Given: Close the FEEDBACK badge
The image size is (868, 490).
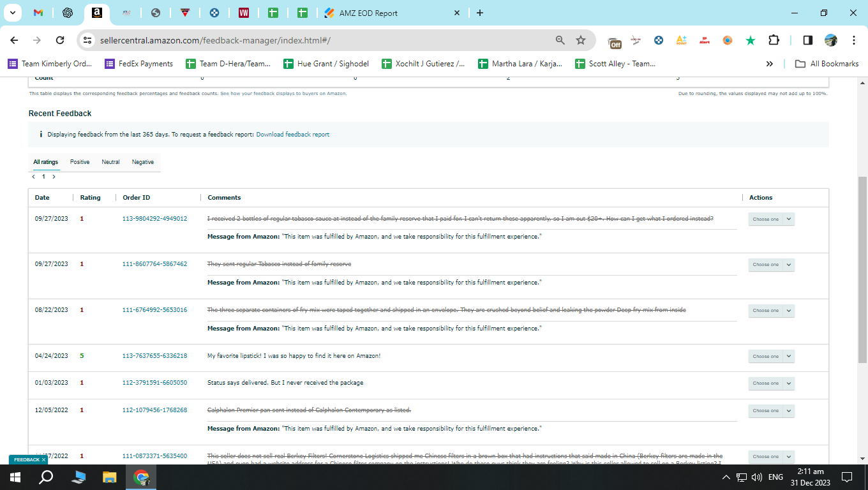Looking at the screenshot, I should (43, 460).
